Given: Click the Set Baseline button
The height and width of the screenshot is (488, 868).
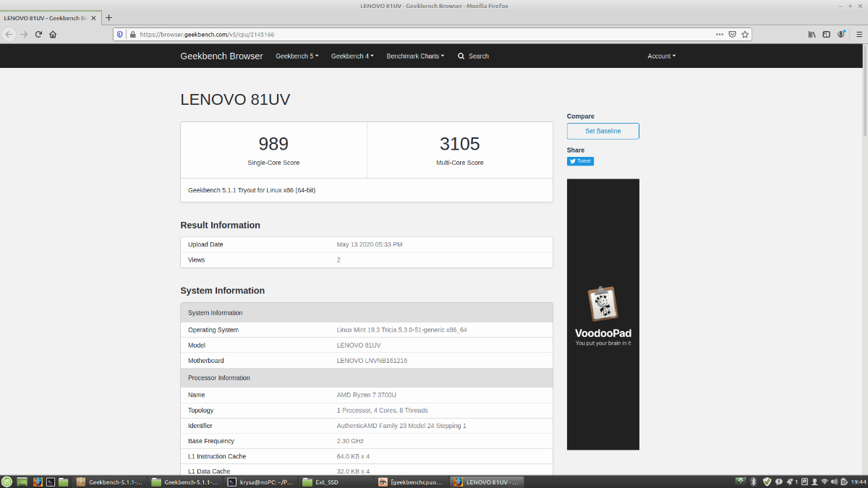Looking at the screenshot, I should 603,131.
